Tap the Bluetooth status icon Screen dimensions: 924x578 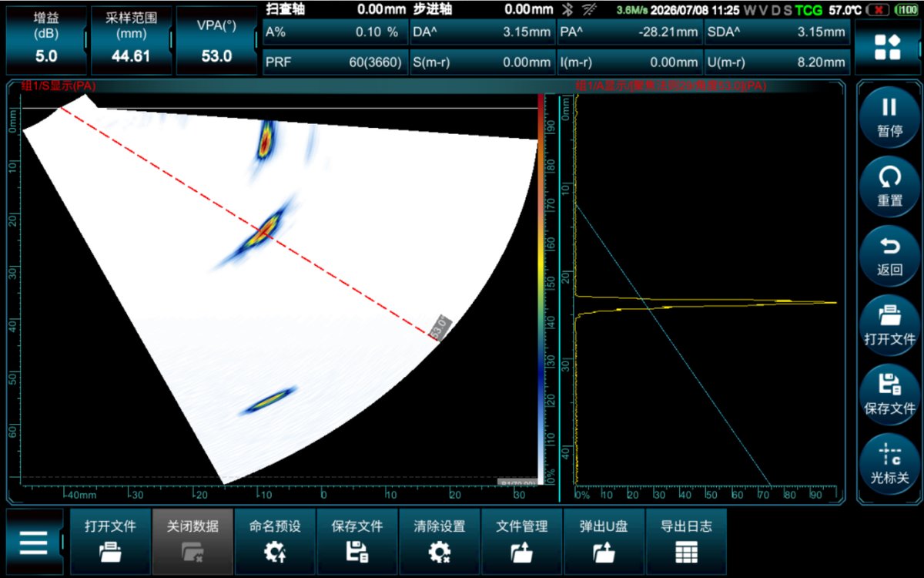click(x=568, y=10)
